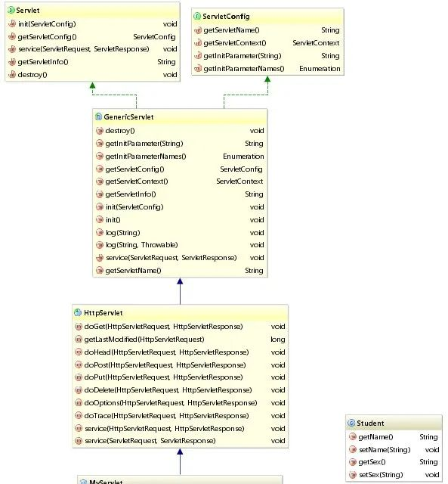Select GenericServlet log(String, Throwable) row
The height and width of the screenshot is (484, 448).
coord(180,245)
